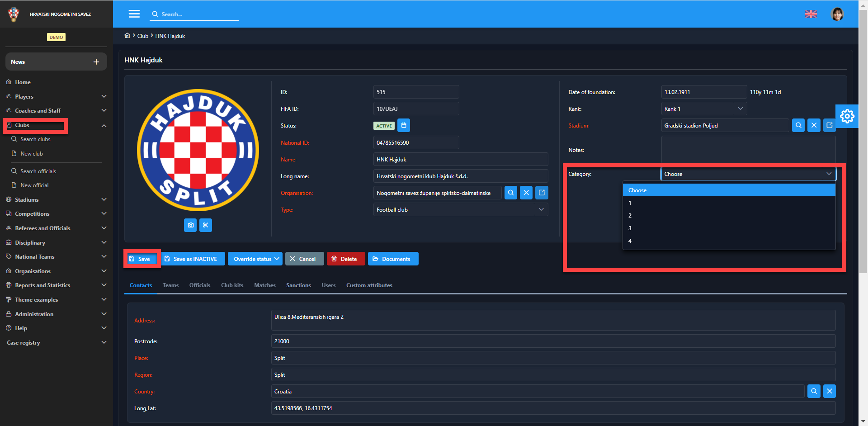Select category option 2 from list
868x426 pixels.
[x=630, y=216]
